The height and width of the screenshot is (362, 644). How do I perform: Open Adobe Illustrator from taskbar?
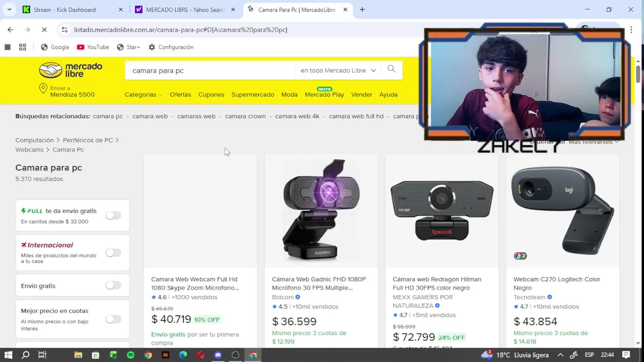(166, 355)
